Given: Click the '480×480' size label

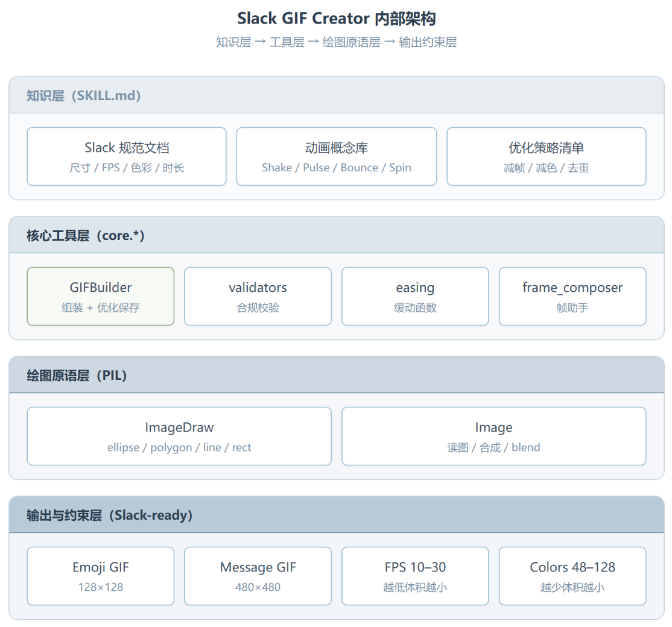Looking at the screenshot, I should point(258,587).
